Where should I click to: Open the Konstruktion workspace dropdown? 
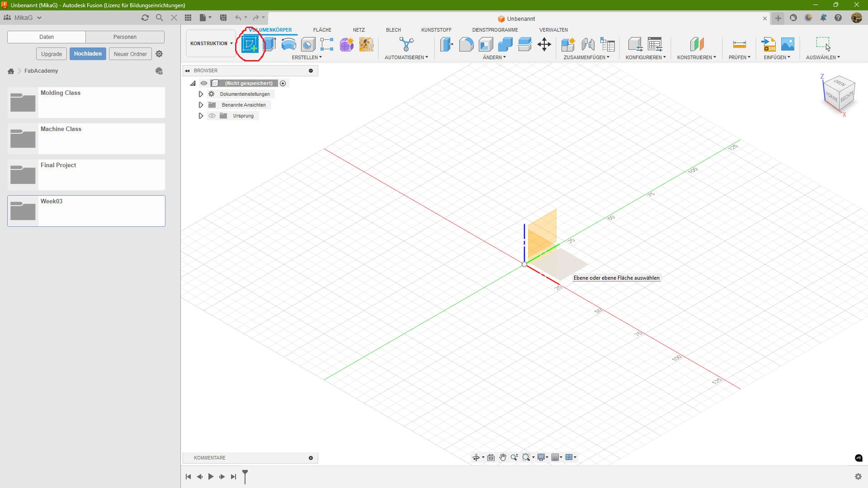pos(211,43)
